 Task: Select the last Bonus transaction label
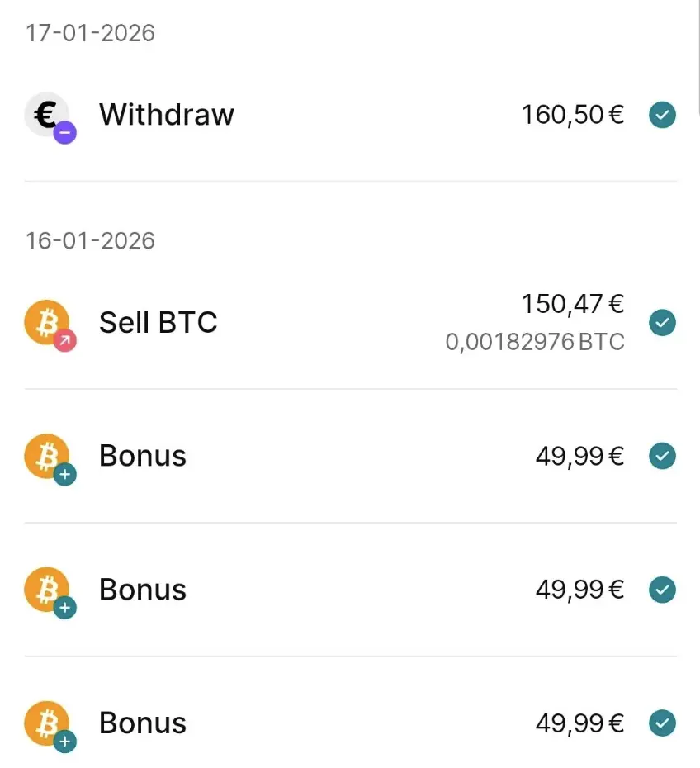click(143, 723)
